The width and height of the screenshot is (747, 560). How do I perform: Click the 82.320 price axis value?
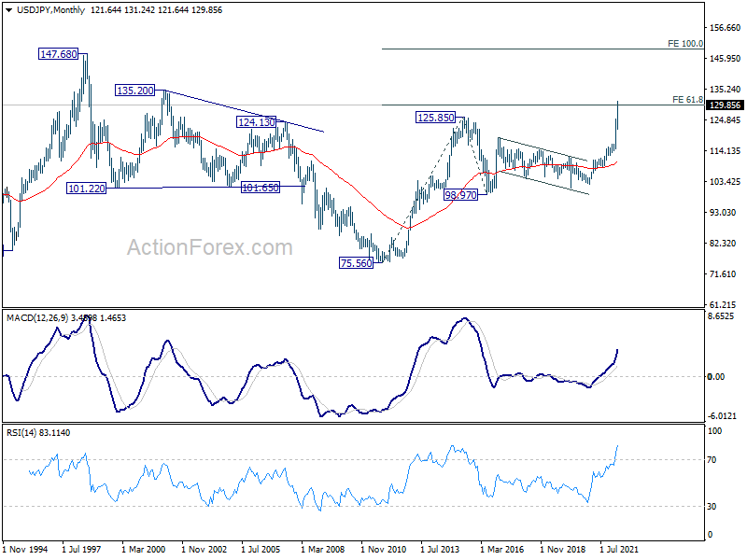click(x=723, y=244)
